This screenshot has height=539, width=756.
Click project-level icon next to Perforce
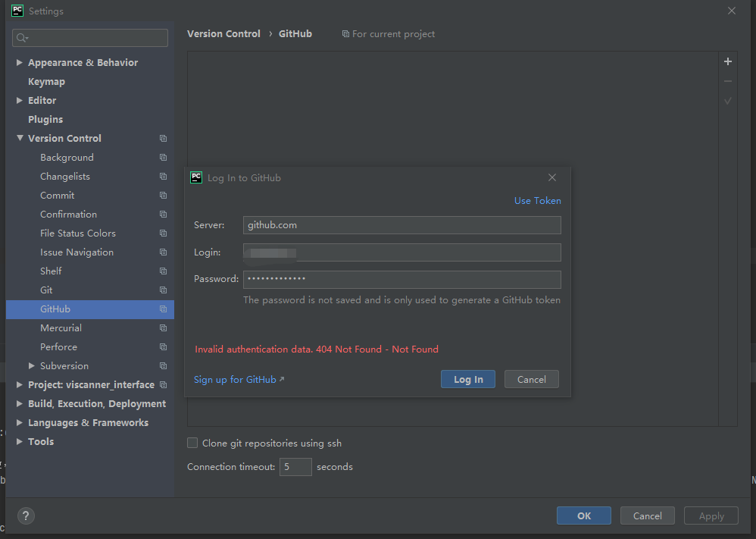(x=163, y=347)
